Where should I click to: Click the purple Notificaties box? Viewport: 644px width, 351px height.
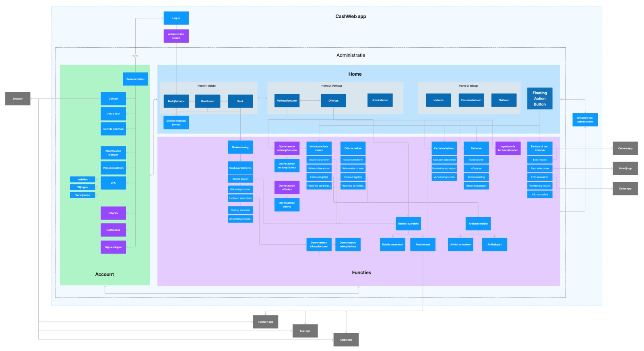coord(113,230)
